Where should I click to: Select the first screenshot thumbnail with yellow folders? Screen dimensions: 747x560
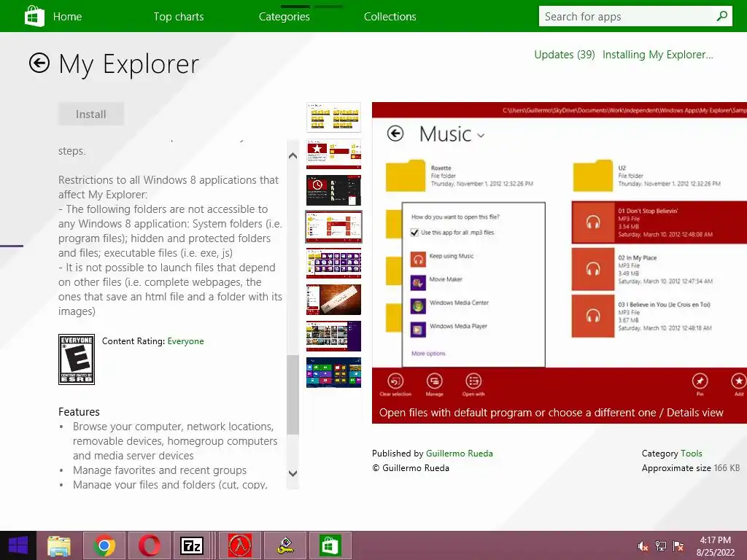click(333, 117)
